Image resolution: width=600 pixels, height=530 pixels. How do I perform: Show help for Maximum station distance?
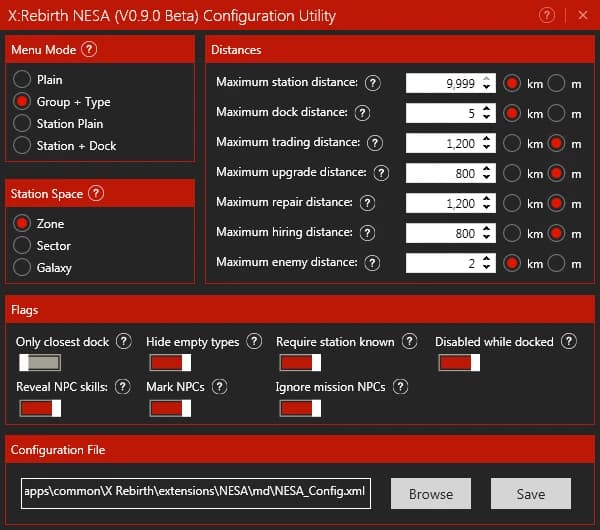373,83
